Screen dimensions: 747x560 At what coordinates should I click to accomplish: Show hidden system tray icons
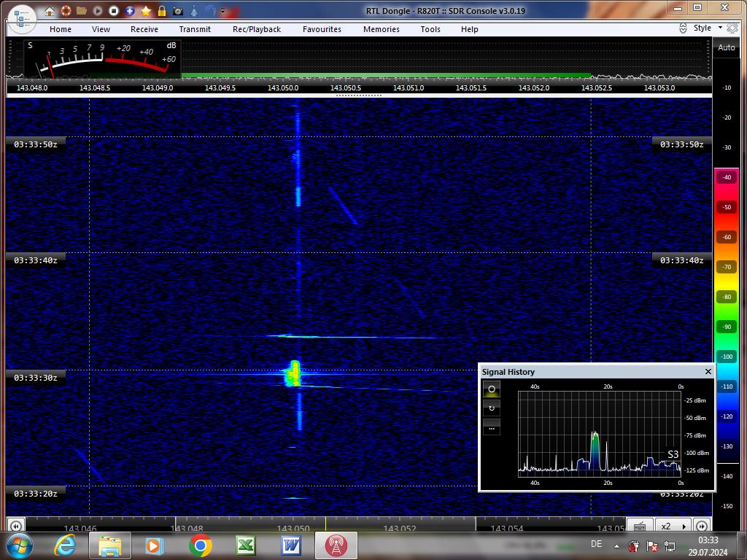(616, 546)
